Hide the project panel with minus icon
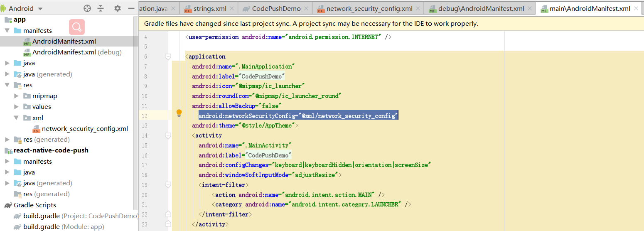 [x=131, y=8]
